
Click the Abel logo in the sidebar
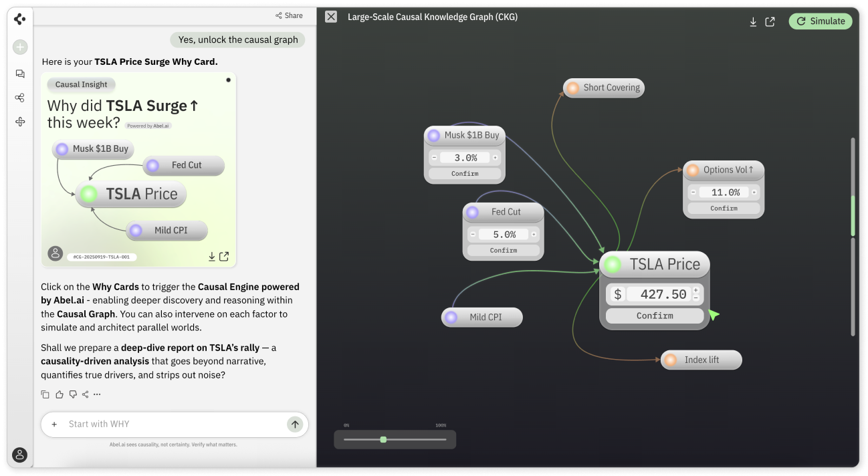point(19,19)
